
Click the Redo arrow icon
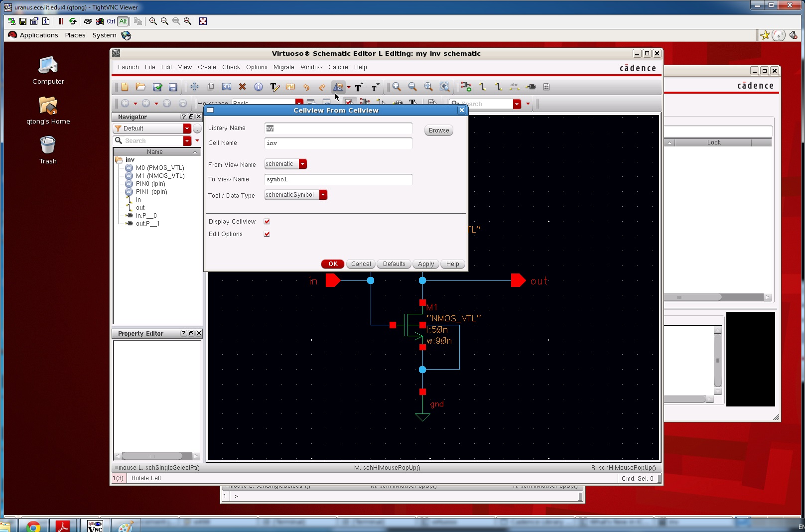coord(322,87)
